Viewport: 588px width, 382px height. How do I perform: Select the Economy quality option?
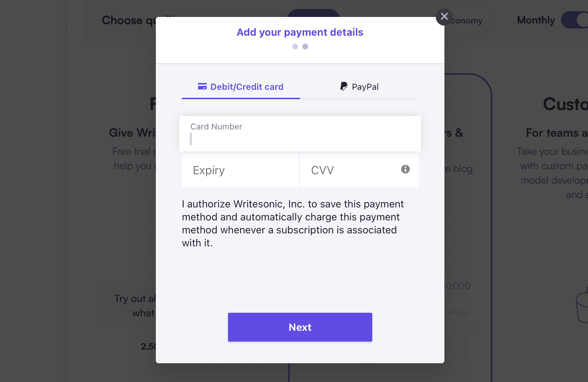click(467, 21)
